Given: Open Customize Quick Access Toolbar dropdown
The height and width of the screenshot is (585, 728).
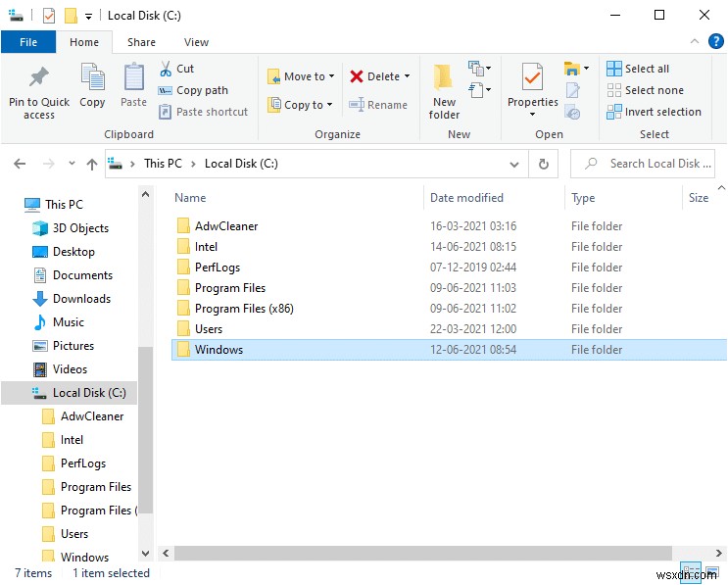Looking at the screenshot, I should 88,18.
